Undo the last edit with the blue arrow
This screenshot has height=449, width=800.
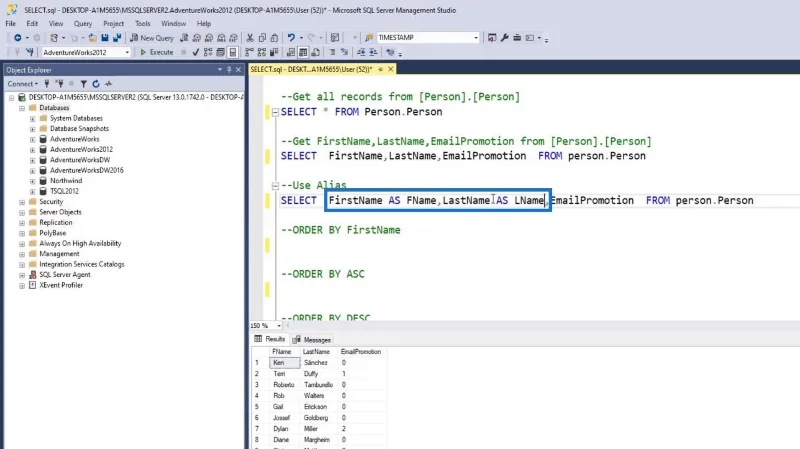click(x=291, y=38)
